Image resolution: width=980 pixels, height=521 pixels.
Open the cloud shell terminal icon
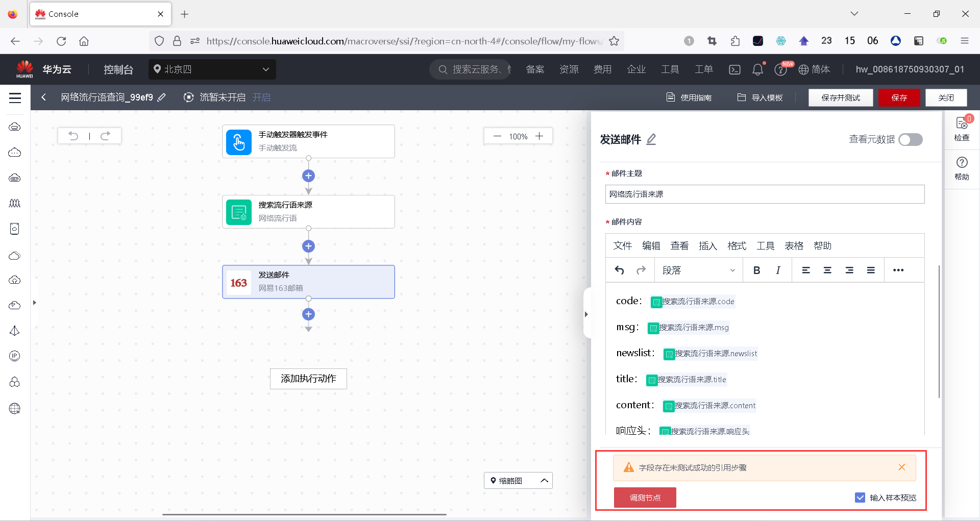tap(734, 69)
